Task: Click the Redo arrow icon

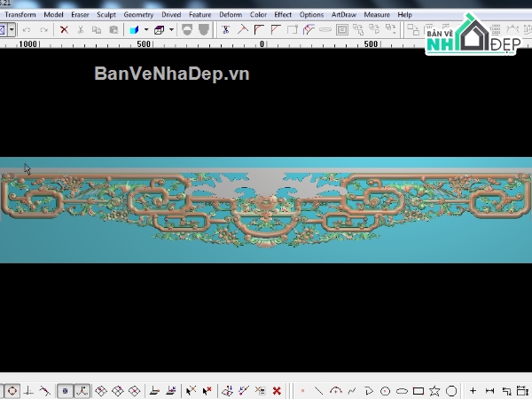Action: pyautogui.click(x=43, y=30)
